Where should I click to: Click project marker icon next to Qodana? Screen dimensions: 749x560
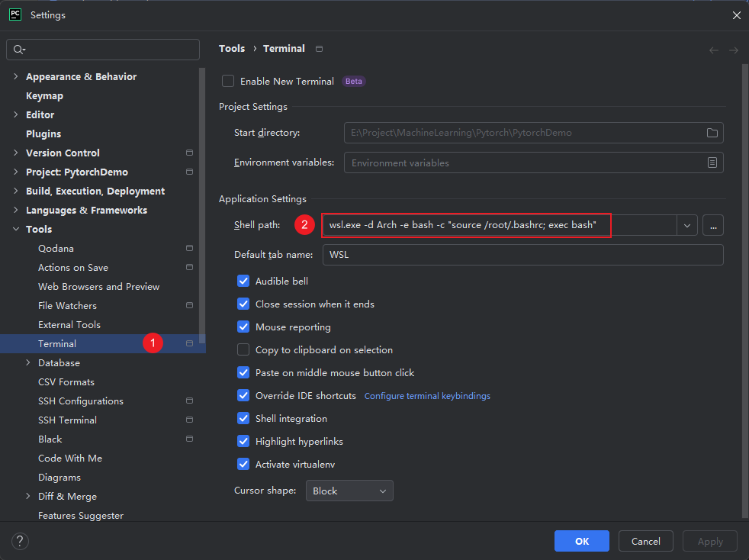point(190,249)
